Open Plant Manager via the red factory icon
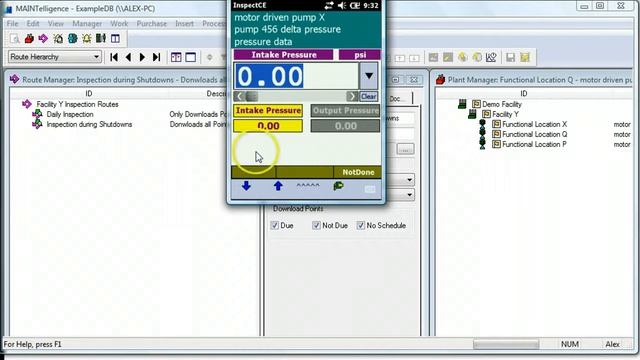 coord(29,39)
